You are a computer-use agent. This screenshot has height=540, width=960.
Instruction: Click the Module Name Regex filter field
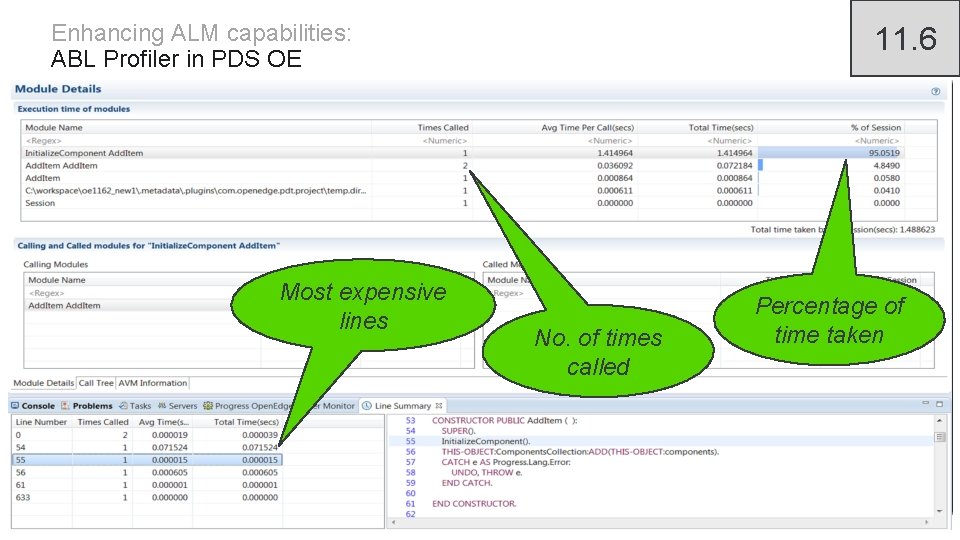pos(197,140)
